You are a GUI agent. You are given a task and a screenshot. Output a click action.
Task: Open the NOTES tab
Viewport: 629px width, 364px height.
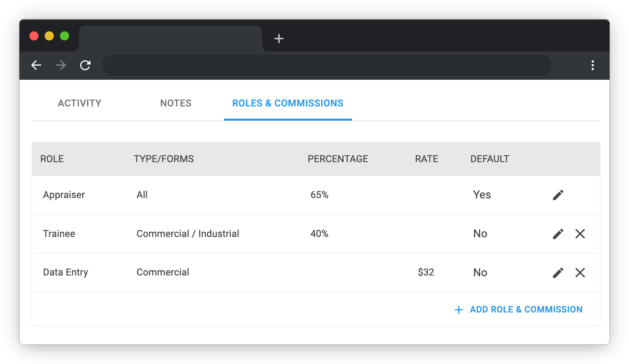coord(176,103)
